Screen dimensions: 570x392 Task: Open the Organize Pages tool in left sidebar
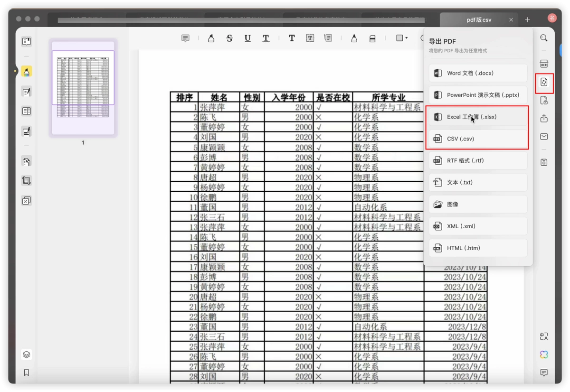(x=27, y=162)
